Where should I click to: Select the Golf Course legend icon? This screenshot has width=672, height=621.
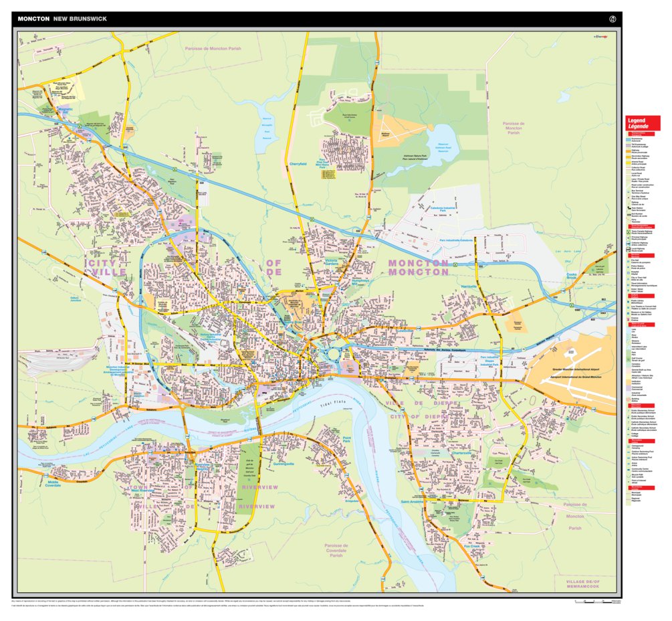[x=627, y=359]
